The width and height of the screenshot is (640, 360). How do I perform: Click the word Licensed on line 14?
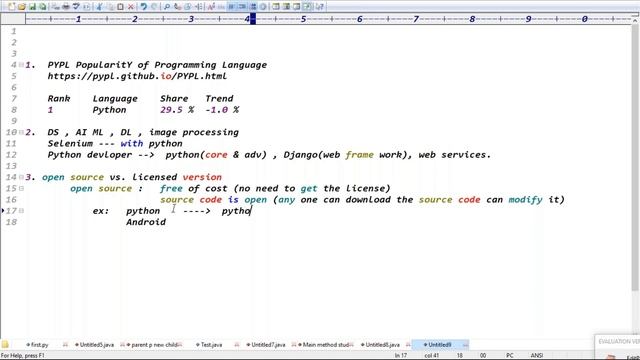click(154, 177)
